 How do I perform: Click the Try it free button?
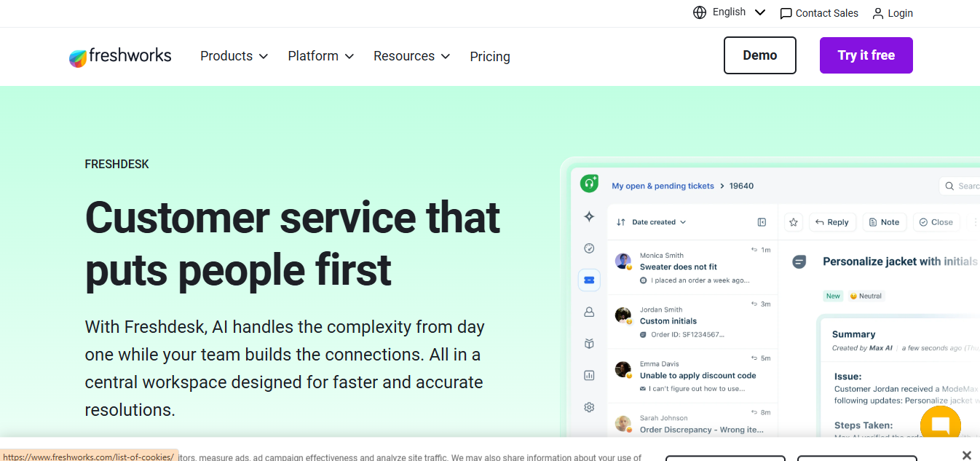[866, 55]
